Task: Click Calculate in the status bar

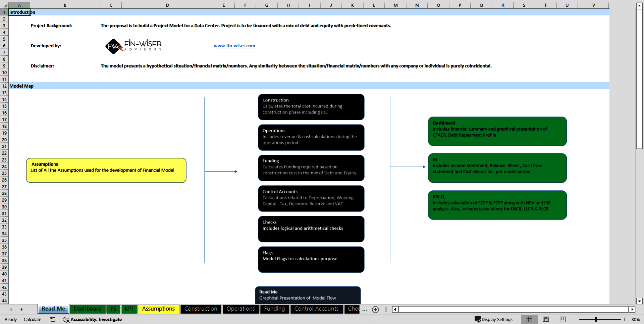Action: coord(32,319)
